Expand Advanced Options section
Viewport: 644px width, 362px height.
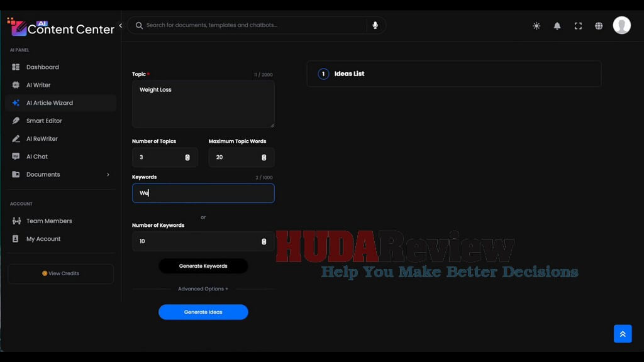pos(203,289)
